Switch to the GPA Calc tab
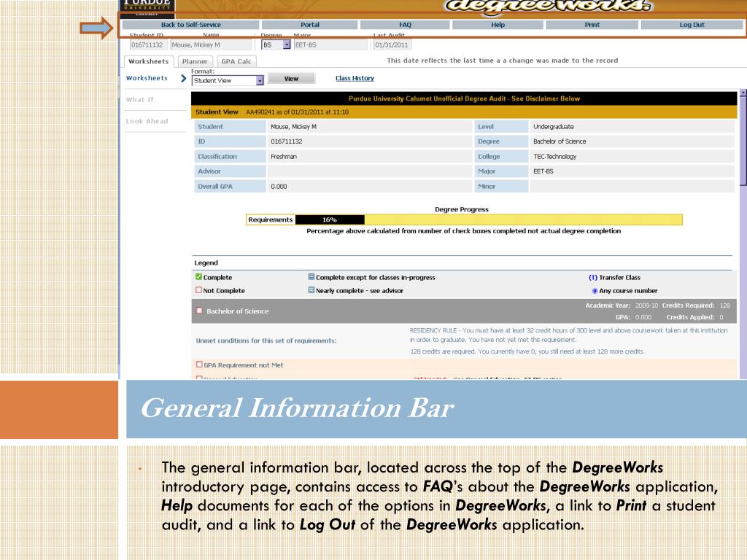Image resolution: width=747 pixels, height=560 pixels. pos(236,61)
